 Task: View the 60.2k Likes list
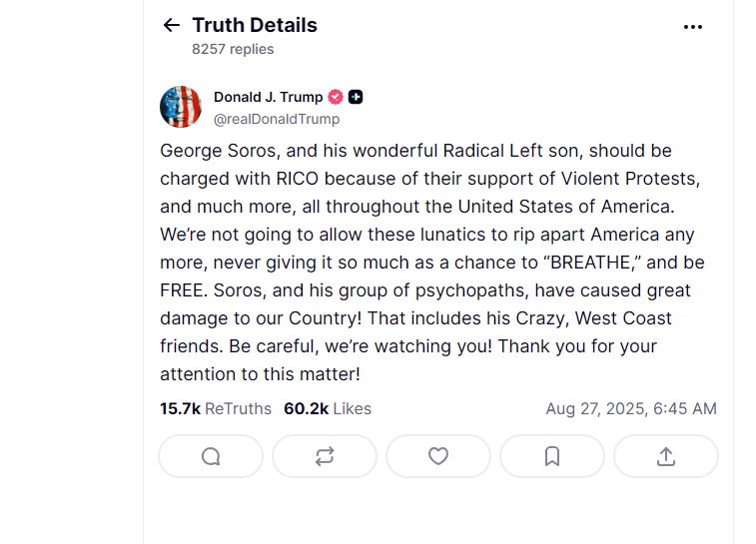click(x=328, y=408)
